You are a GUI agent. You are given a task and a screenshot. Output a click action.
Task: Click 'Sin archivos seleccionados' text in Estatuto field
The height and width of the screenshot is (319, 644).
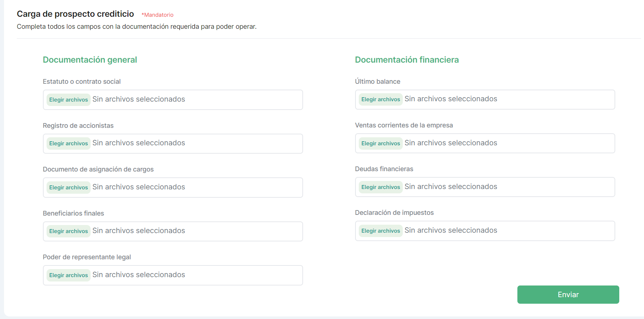[139, 99]
